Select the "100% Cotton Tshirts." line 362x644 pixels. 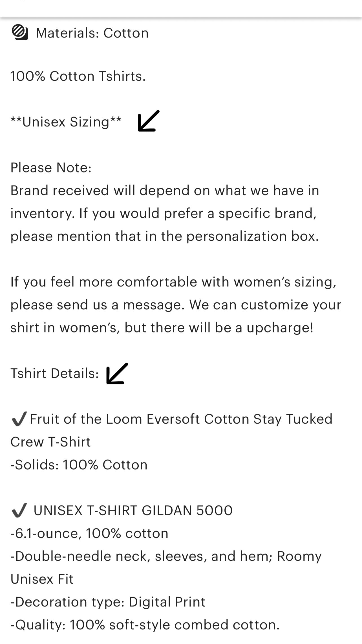point(78,76)
